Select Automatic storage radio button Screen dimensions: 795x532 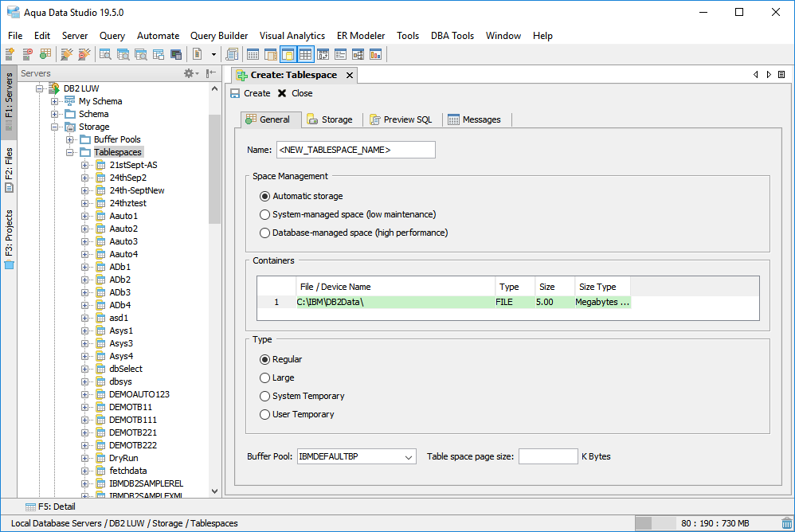point(264,196)
